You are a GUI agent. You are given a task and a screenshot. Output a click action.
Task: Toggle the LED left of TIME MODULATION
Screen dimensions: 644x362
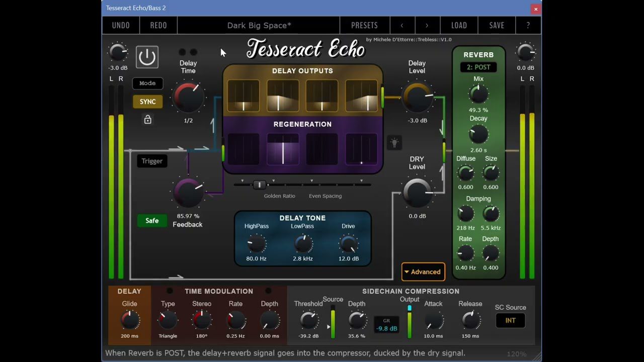170,291
